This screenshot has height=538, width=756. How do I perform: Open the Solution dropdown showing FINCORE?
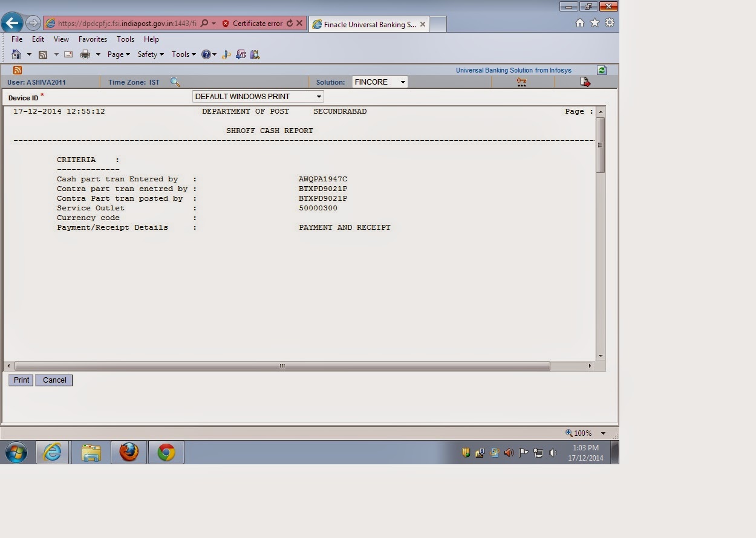(380, 82)
